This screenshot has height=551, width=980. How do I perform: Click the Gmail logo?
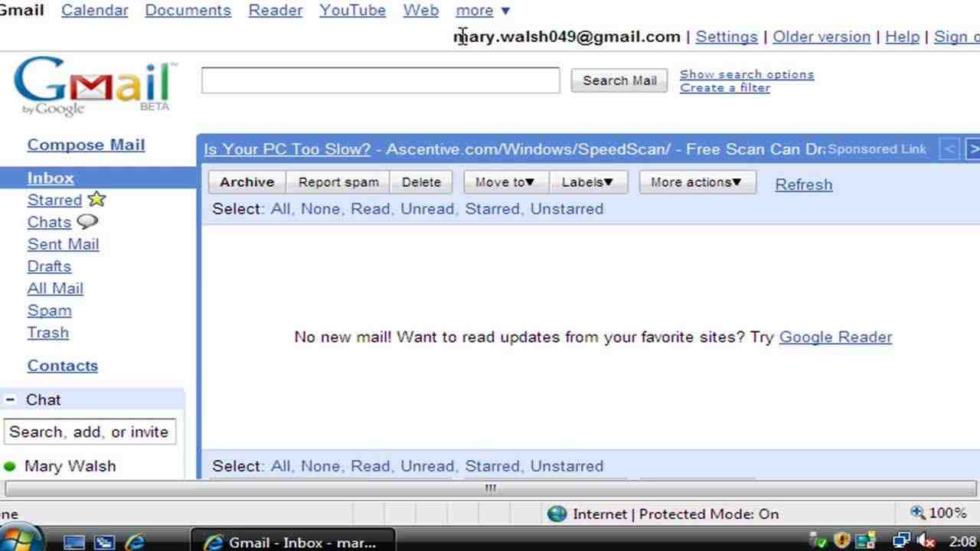pos(95,86)
